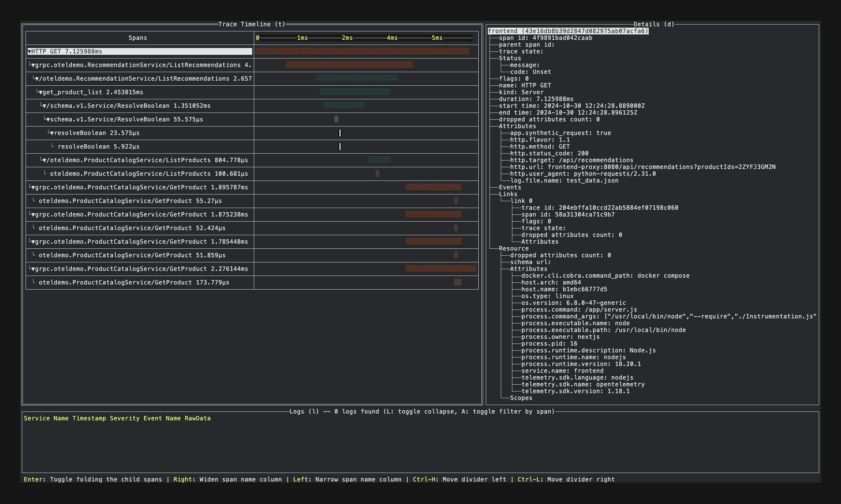Click the GetProduct 2.276144ms timeline bar
The height and width of the screenshot is (504, 841).
pos(441,269)
